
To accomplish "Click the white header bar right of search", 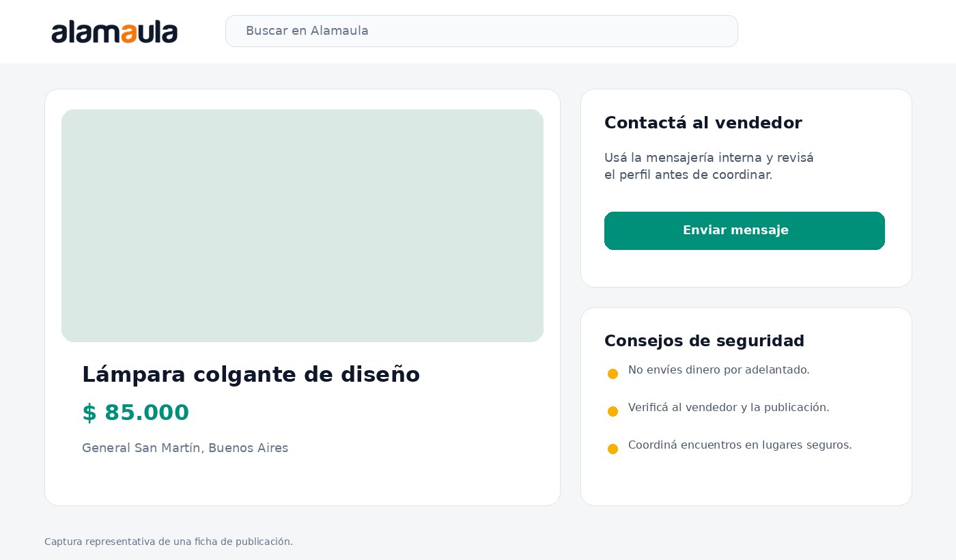I will click(x=847, y=31).
